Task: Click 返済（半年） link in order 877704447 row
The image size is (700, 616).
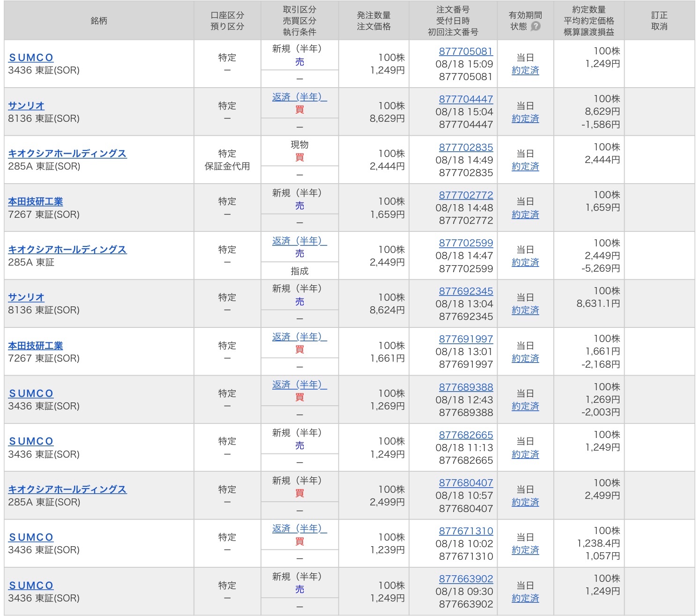Action: click(299, 97)
